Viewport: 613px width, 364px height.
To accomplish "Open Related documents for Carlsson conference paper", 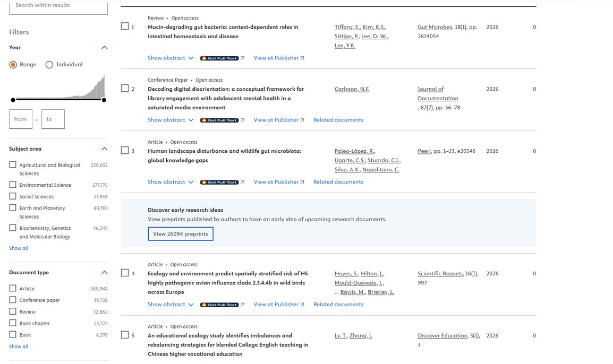I will pyautogui.click(x=338, y=120).
